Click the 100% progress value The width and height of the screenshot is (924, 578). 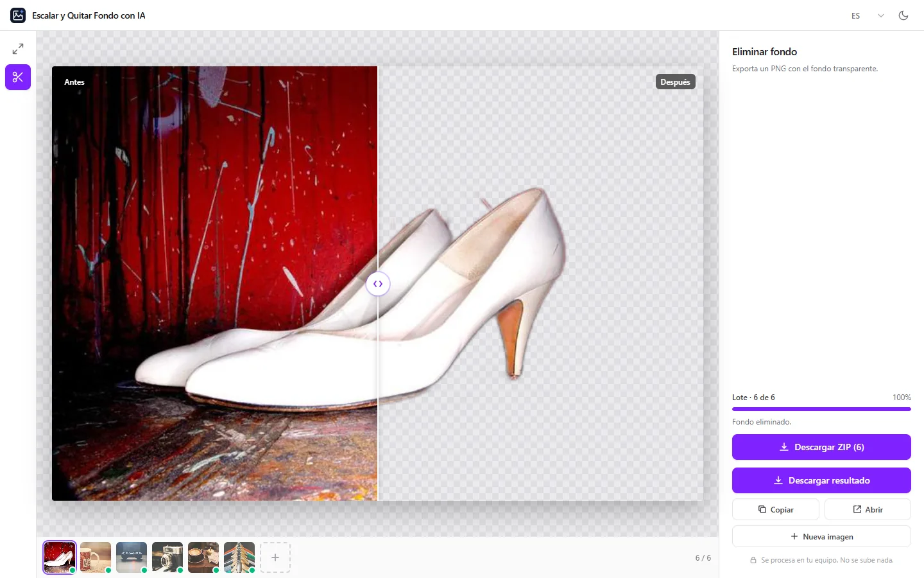[x=902, y=398]
